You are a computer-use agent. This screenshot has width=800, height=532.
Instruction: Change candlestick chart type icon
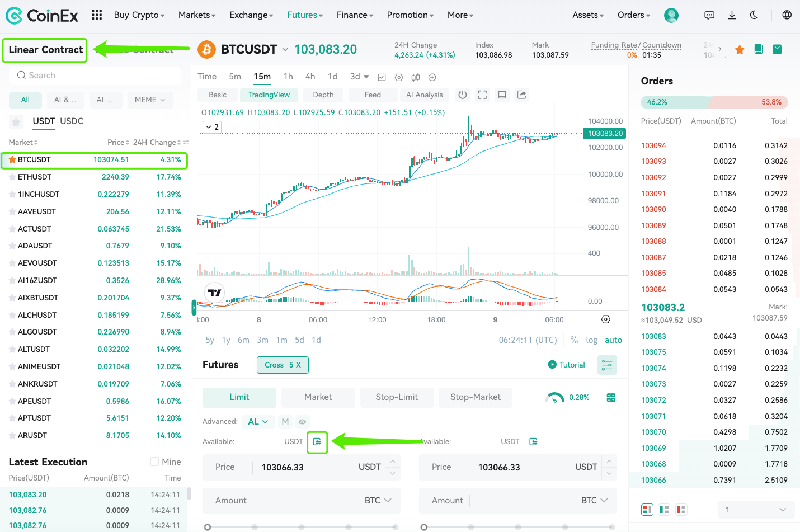(x=416, y=77)
